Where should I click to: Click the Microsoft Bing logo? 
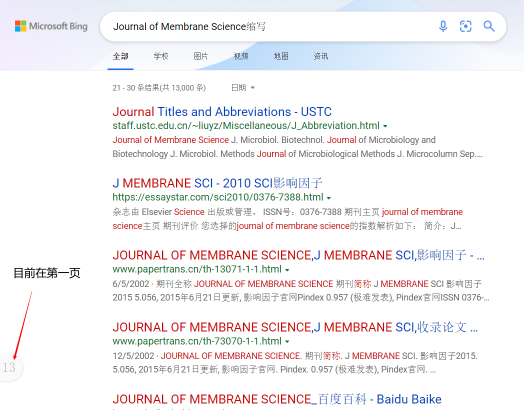pyautogui.click(x=51, y=26)
